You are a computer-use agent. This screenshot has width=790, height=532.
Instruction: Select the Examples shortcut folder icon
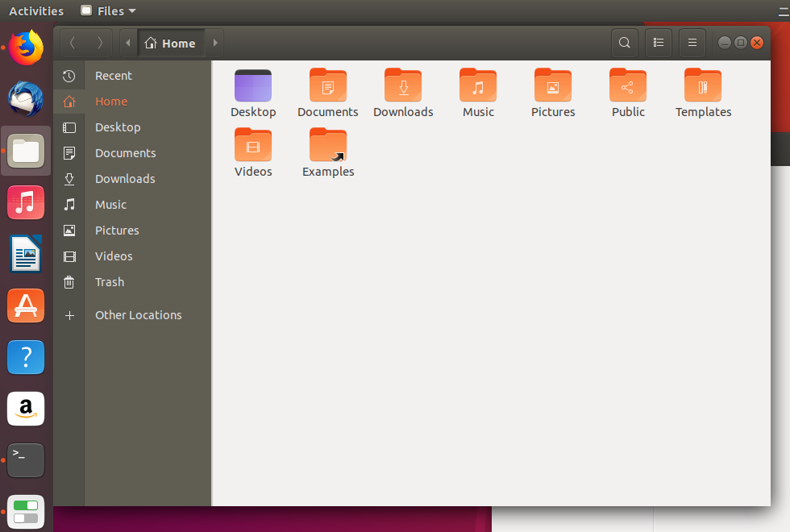click(x=328, y=145)
